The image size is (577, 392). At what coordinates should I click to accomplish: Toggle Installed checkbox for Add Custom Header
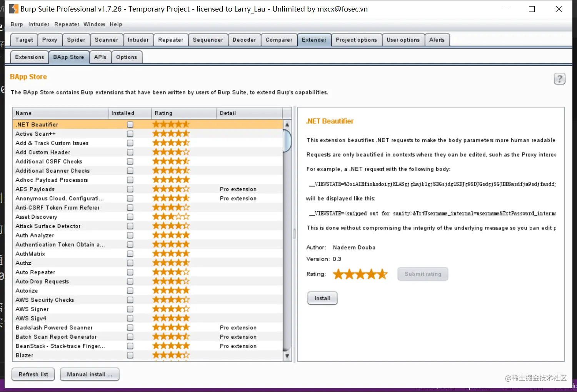(130, 152)
